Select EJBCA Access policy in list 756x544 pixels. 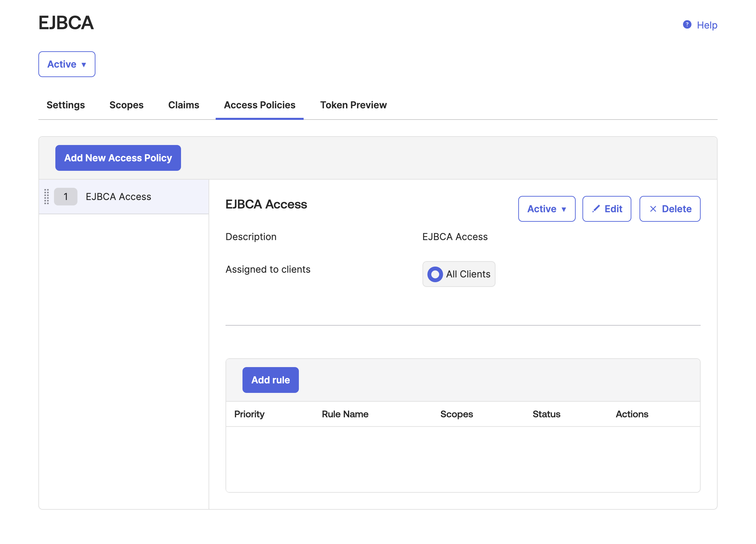[x=118, y=197]
